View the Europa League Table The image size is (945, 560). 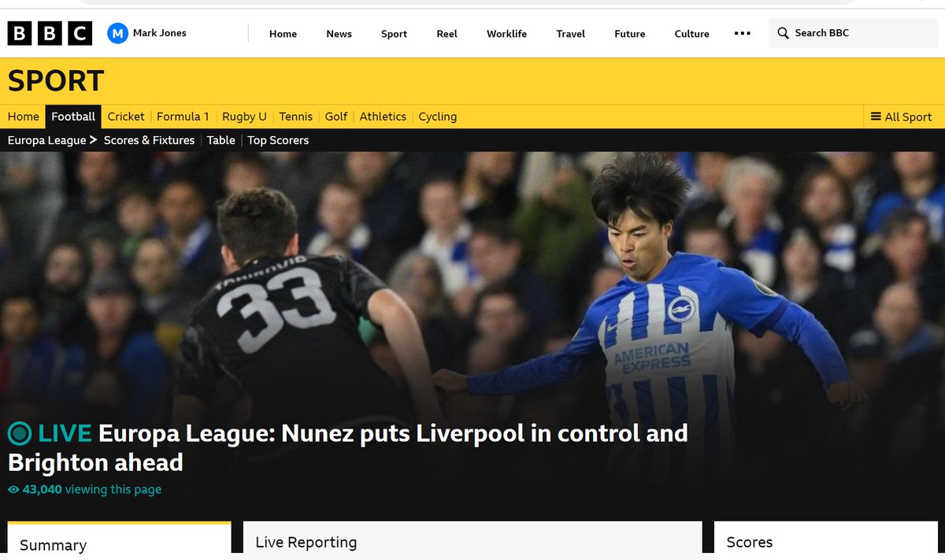[220, 140]
